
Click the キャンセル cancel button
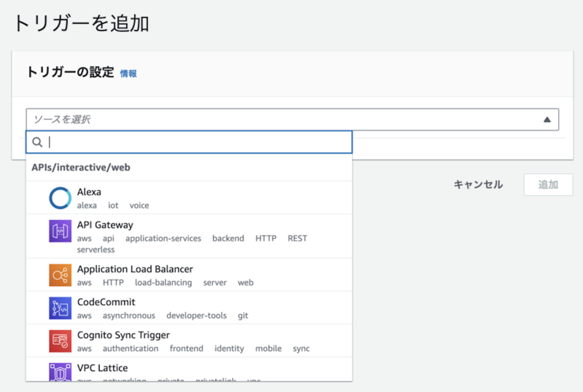click(478, 185)
